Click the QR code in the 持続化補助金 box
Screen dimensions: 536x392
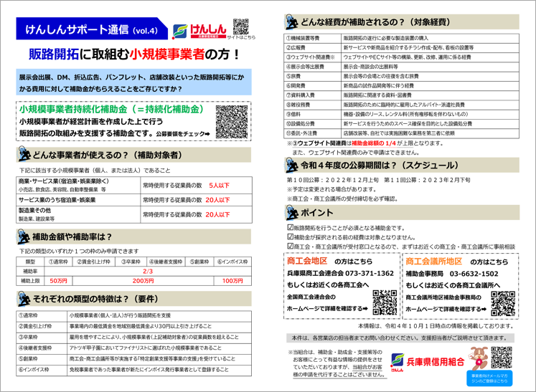pyautogui.click(x=232, y=122)
